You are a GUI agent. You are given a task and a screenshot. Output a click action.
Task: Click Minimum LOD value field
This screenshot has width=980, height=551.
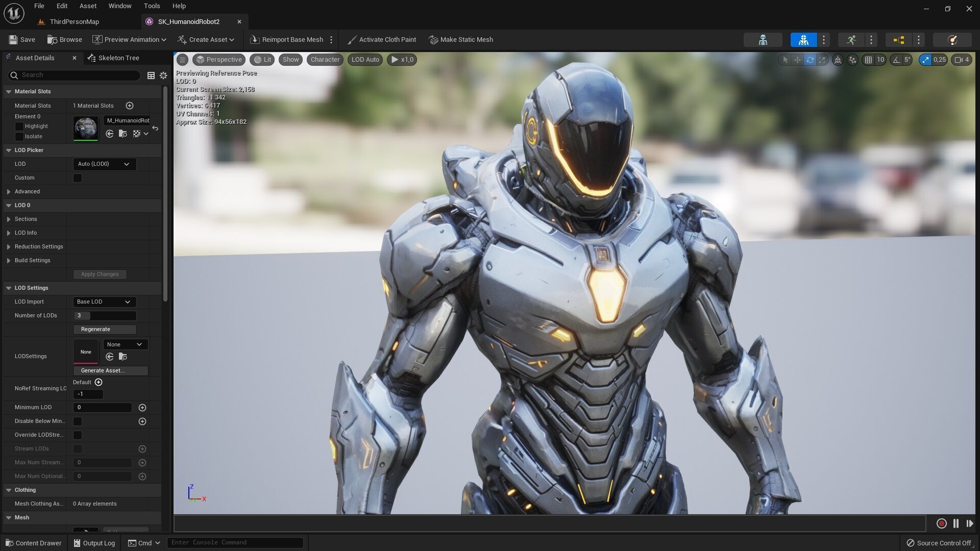pos(103,407)
